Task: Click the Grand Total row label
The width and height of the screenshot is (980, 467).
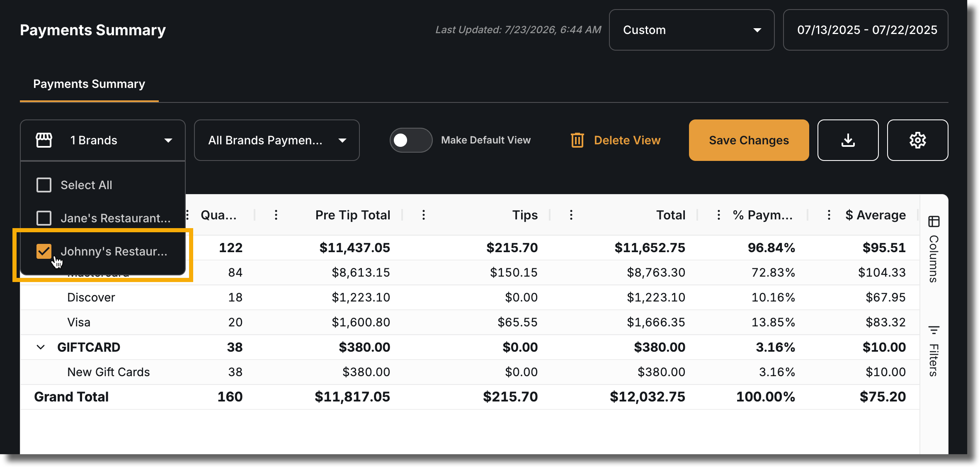Action: (71, 397)
